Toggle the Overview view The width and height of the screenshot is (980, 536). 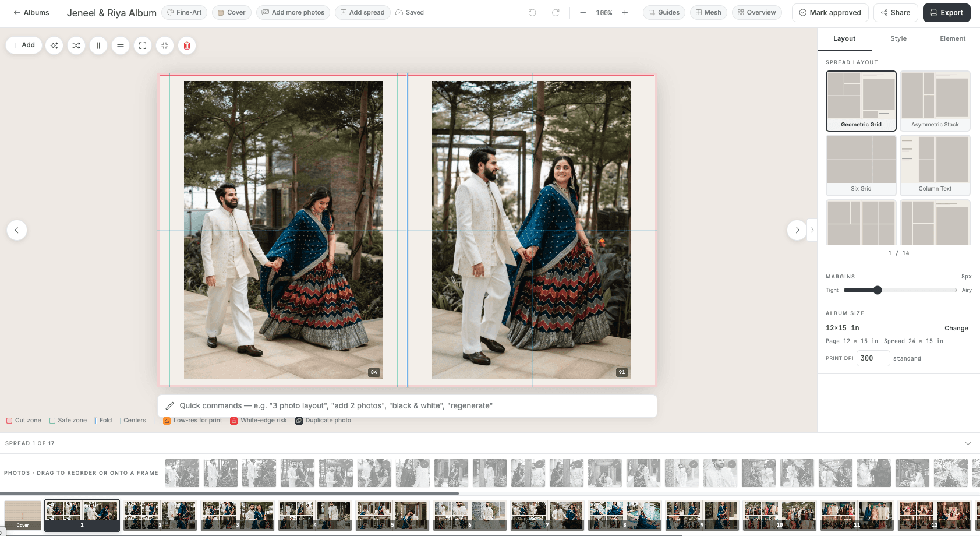coord(757,13)
